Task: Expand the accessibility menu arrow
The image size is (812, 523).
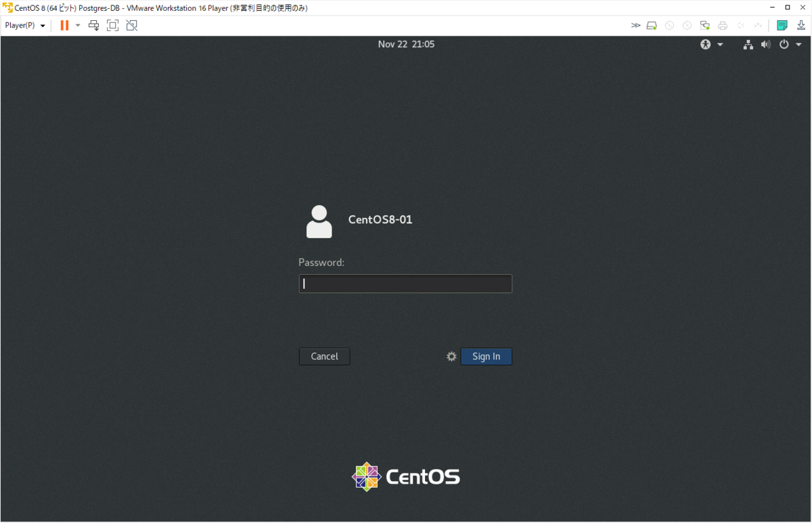Action: pos(720,45)
